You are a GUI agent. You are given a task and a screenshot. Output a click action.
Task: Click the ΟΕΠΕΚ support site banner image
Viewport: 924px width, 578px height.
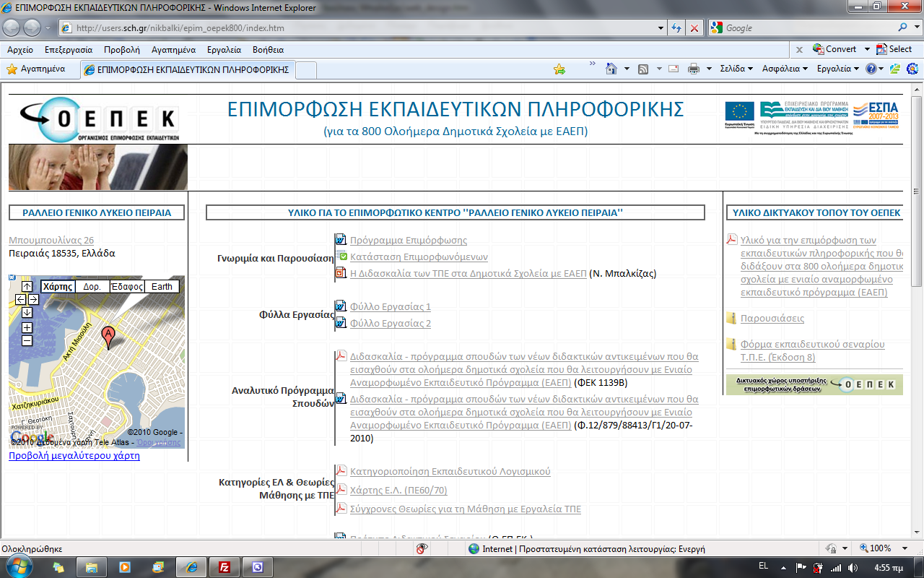click(x=814, y=384)
